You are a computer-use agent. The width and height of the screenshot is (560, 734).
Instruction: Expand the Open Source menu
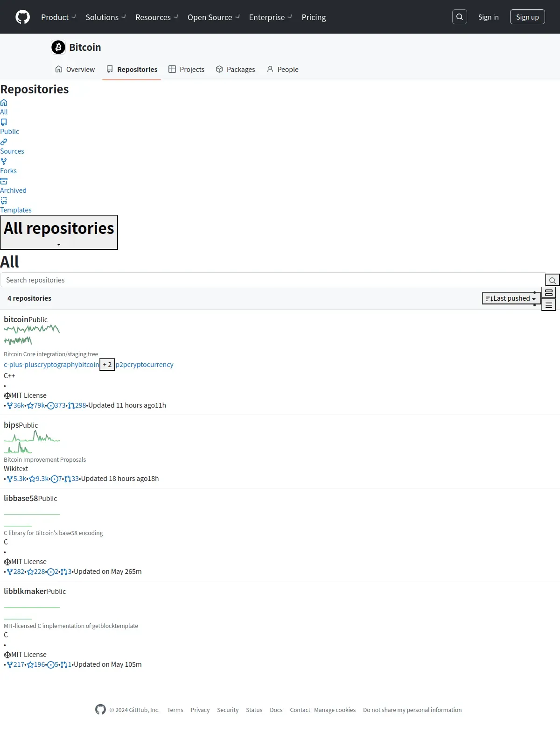coord(214,17)
